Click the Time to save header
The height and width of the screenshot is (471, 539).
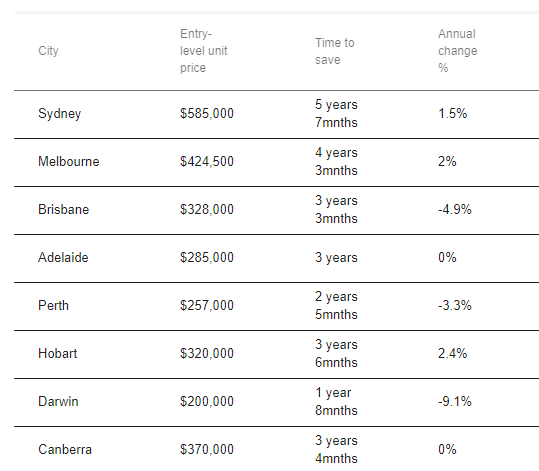click(334, 51)
